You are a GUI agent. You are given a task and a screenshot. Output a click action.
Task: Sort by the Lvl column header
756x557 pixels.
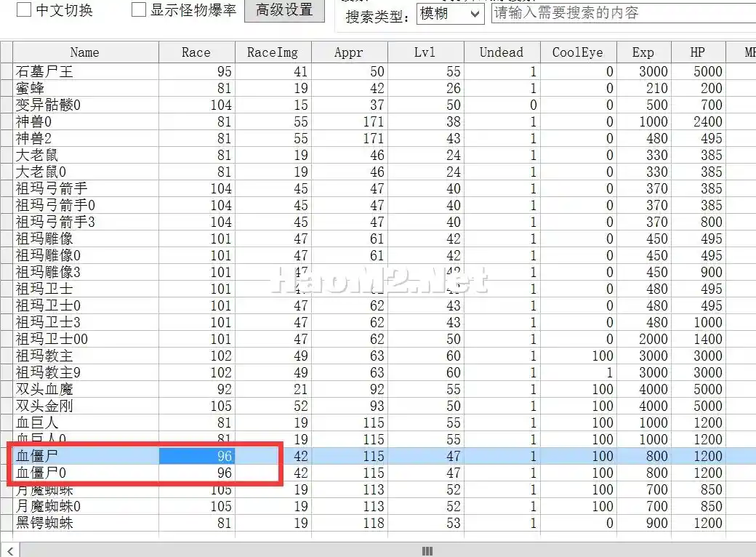pos(425,52)
